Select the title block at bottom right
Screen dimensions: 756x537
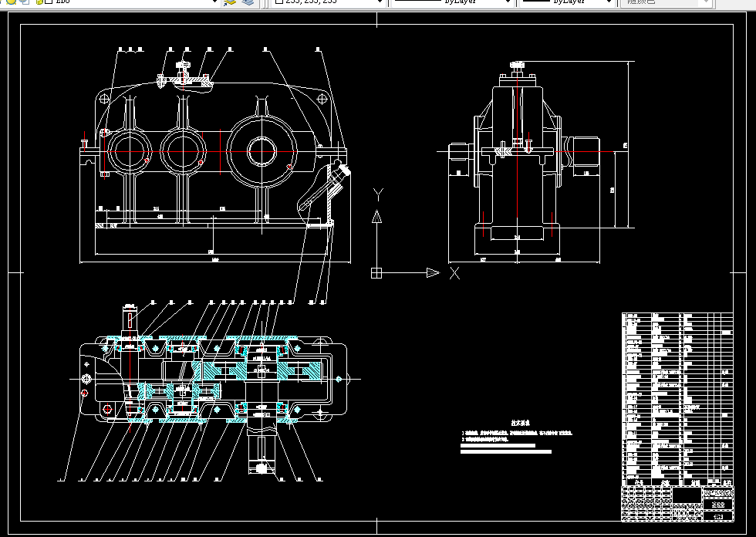677,503
